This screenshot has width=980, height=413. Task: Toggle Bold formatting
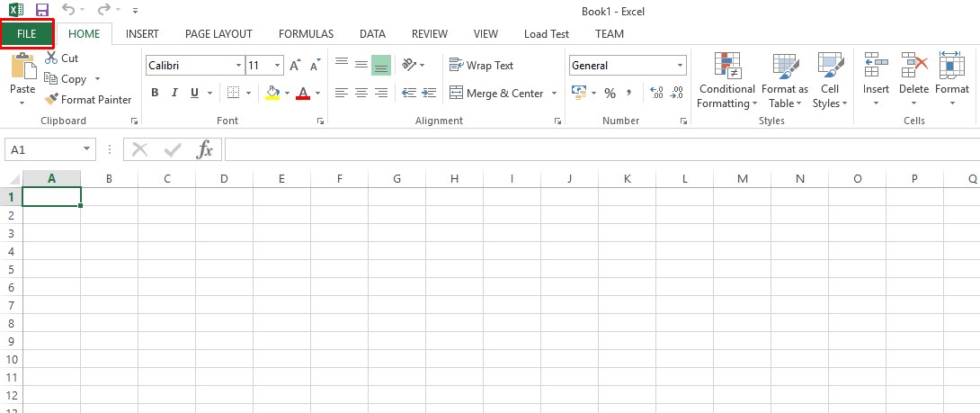coord(155,94)
